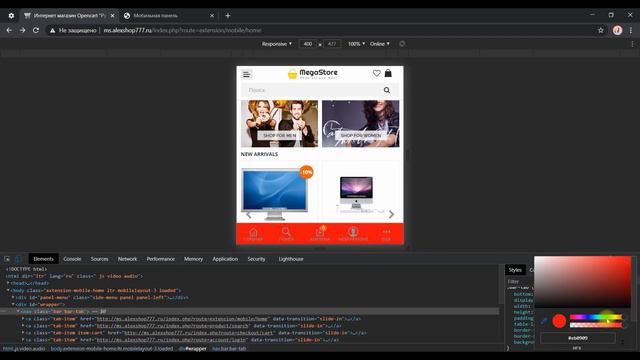Screen dimensions: 640x360
Task: Click the alpha opacity slider
Action: click(x=596, y=325)
